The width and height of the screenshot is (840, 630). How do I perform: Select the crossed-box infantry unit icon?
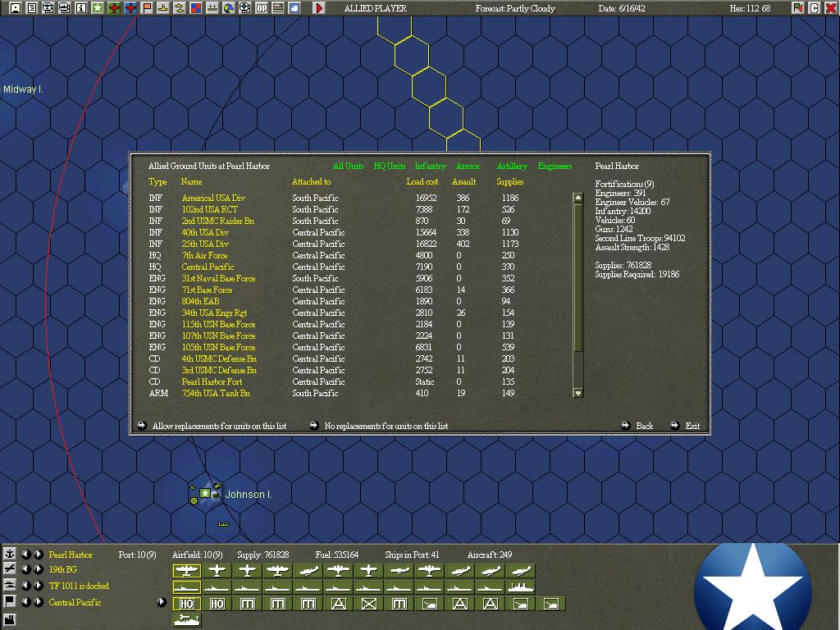point(368,604)
